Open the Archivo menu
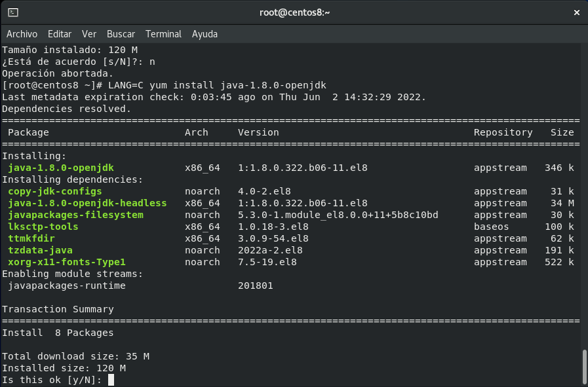This screenshot has height=387, width=588. pos(22,34)
